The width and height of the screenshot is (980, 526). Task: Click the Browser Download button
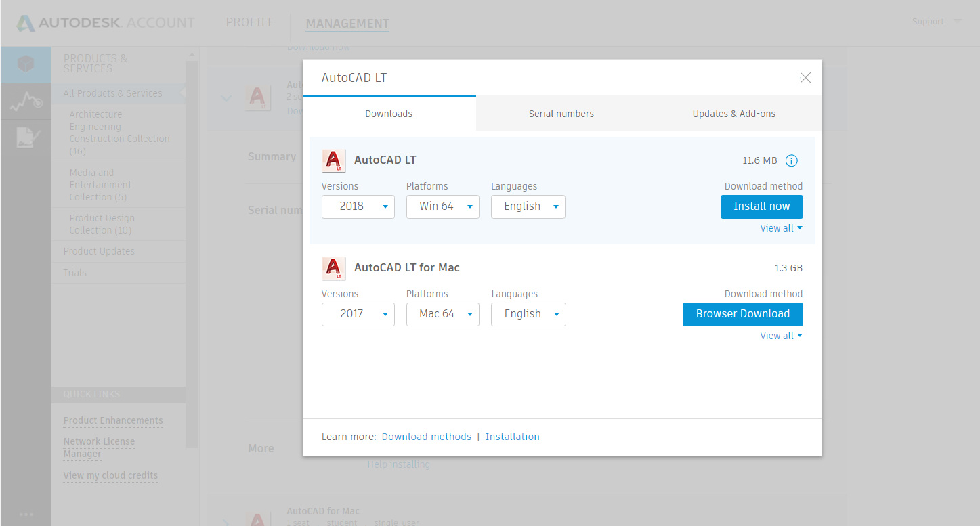tap(743, 314)
